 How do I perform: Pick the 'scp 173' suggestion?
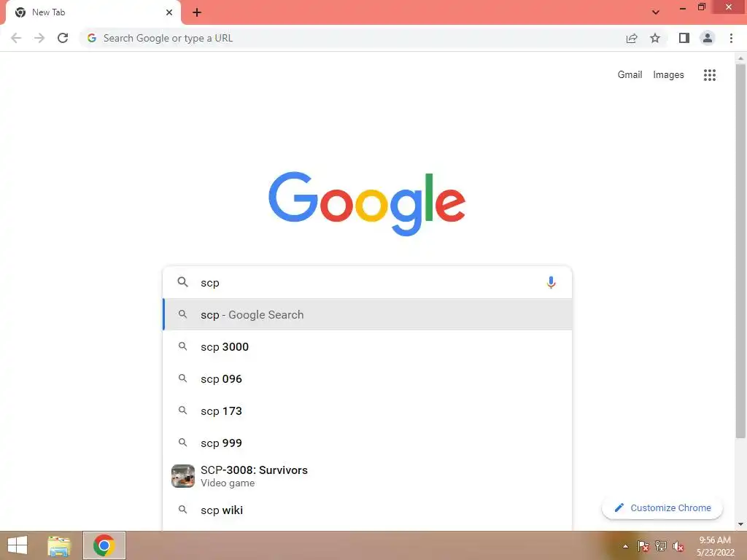click(x=368, y=411)
